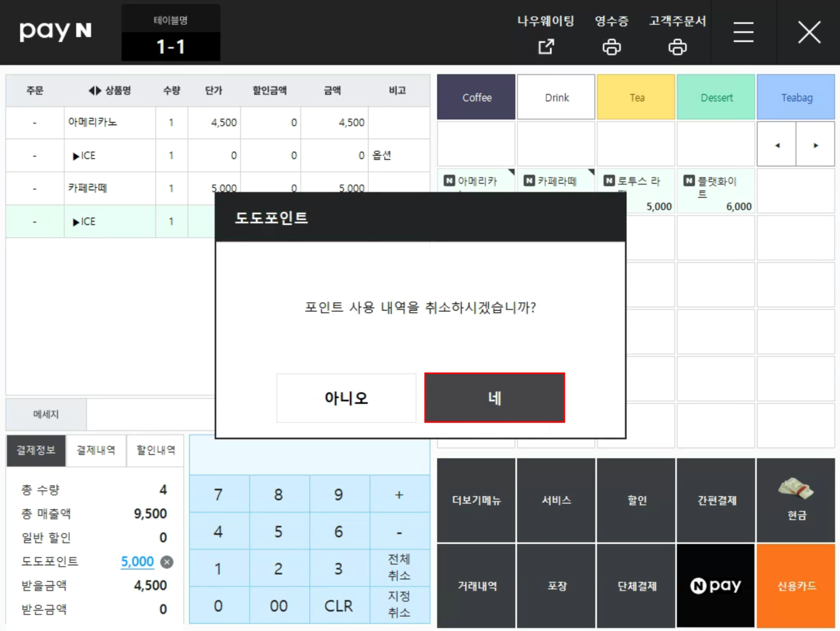Click the 고객주문서 printer icon
The width and height of the screenshot is (840, 631).
pyautogui.click(x=677, y=46)
